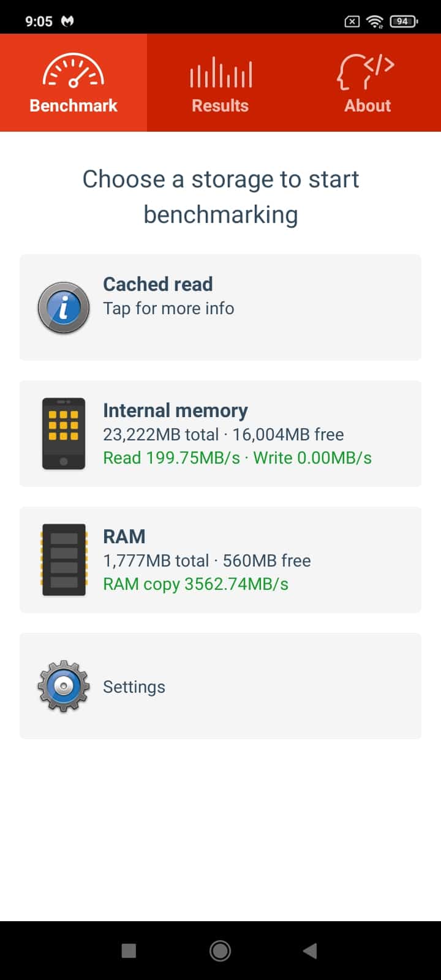
Task: Switch to the About tab label
Action: (367, 105)
